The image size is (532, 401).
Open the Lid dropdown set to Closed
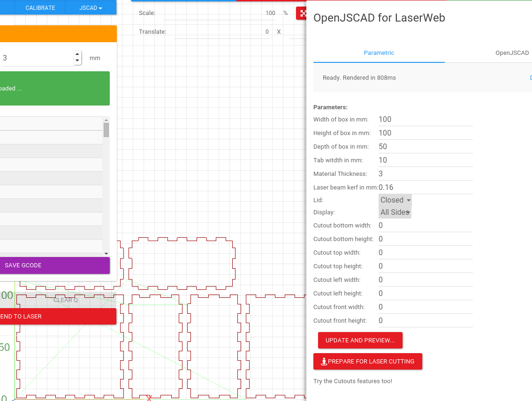point(395,200)
